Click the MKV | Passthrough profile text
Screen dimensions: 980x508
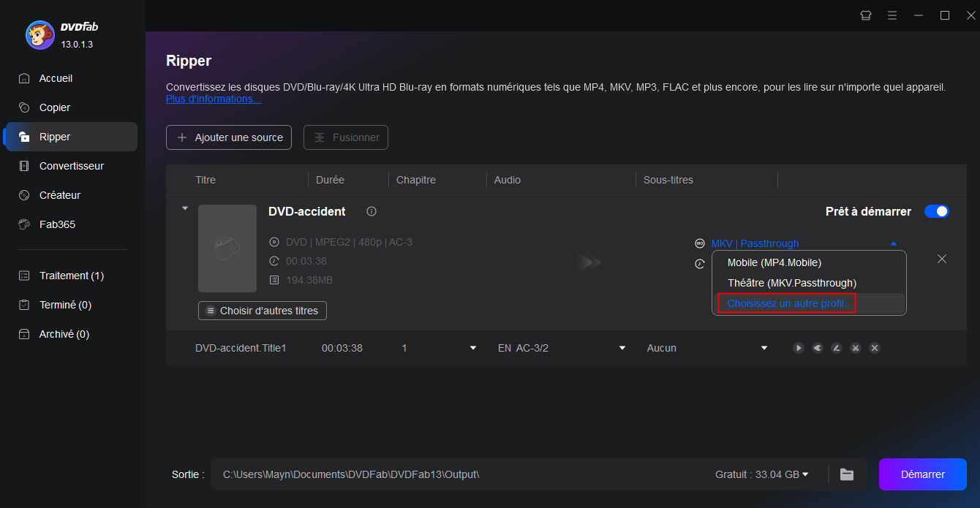[x=755, y=243]
